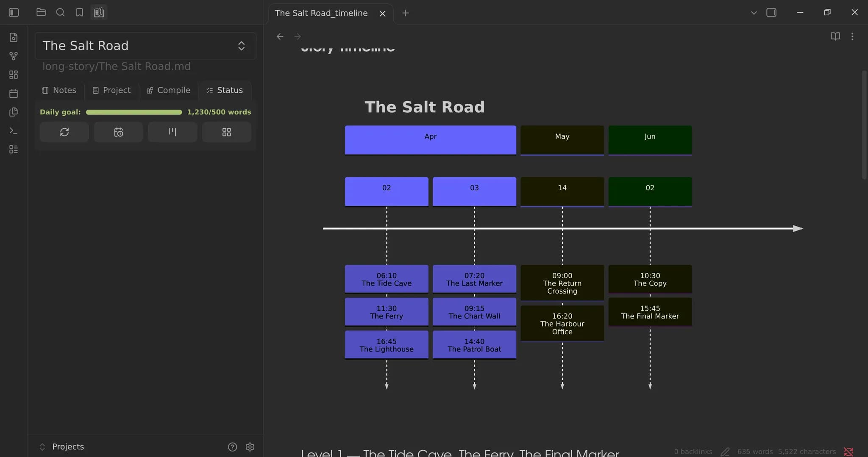Click the daily goal progress bar

[134, 112]
